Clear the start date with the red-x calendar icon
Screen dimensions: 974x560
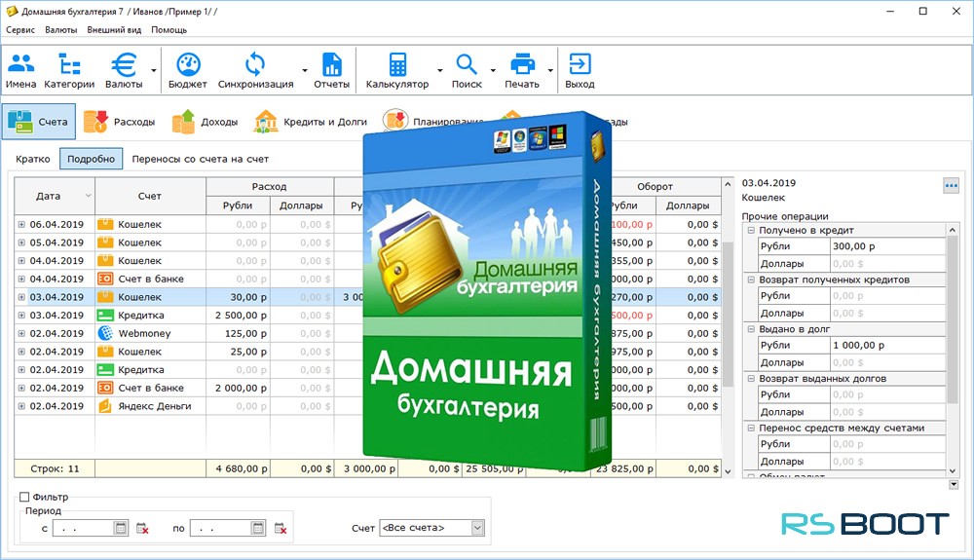point(142,528)
